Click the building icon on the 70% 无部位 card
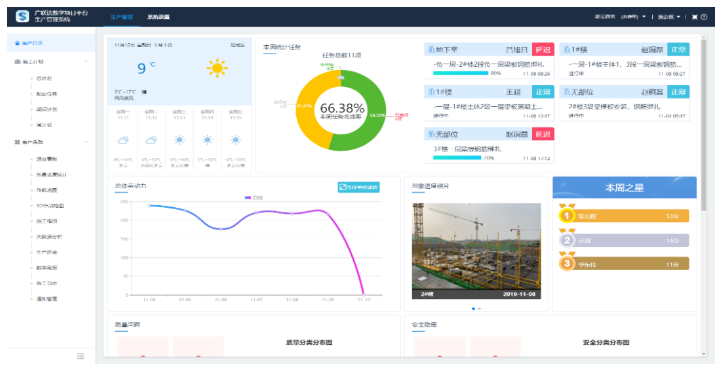 [431, 134]
